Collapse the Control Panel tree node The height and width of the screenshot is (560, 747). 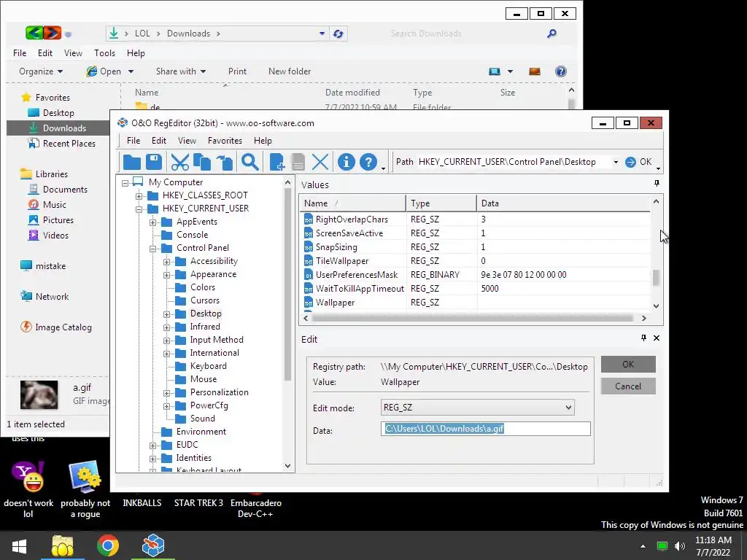(x=152, y=248)
